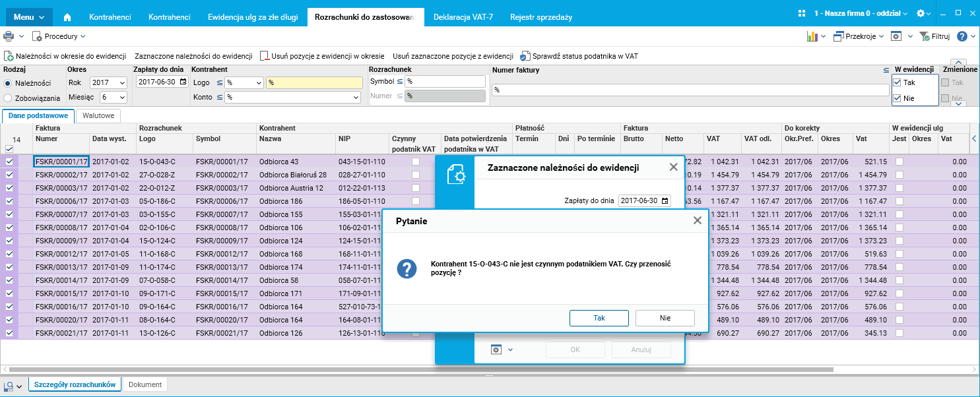
Task: Open the Dokument bottom tab
Action: [x=145, y=384]
